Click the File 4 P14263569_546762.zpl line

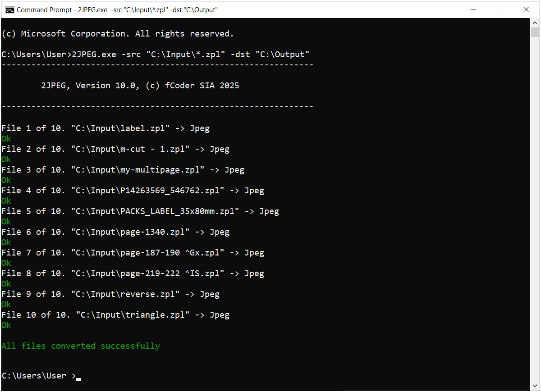point(133,191)
